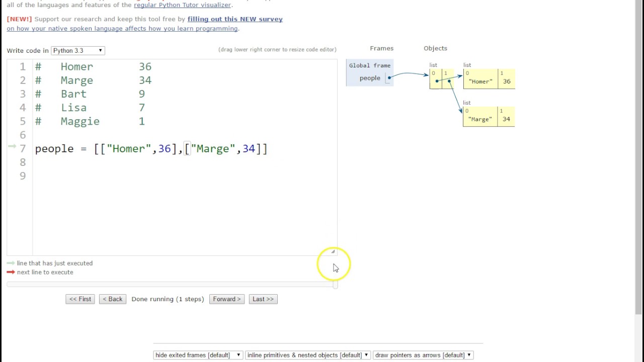Select the people variable in Global frame
644x362 pixels.
(x=370, y=78)
